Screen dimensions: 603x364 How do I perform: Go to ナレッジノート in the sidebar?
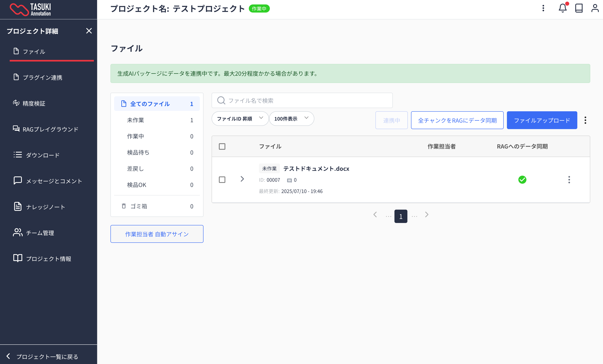coord(45,207)
